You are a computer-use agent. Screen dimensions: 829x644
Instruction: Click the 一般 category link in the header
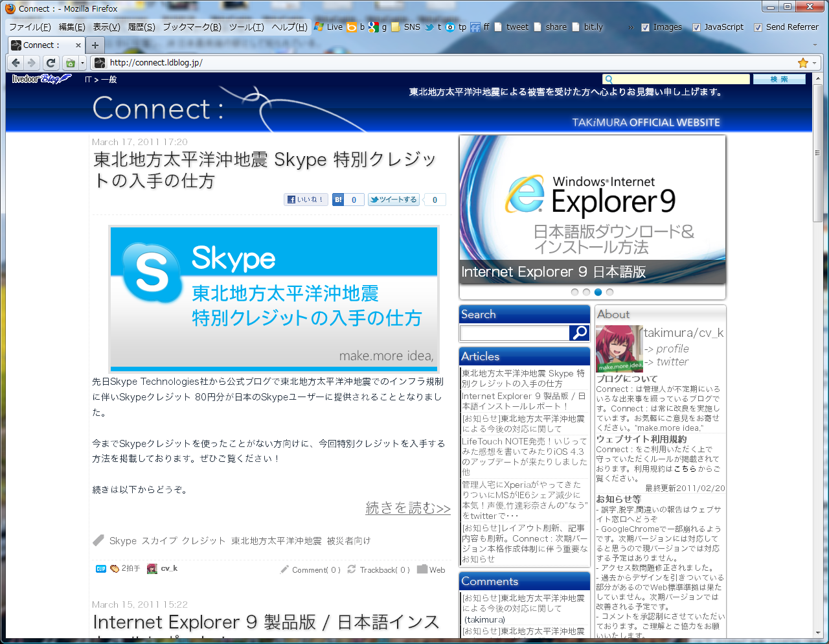coord(109,80)
